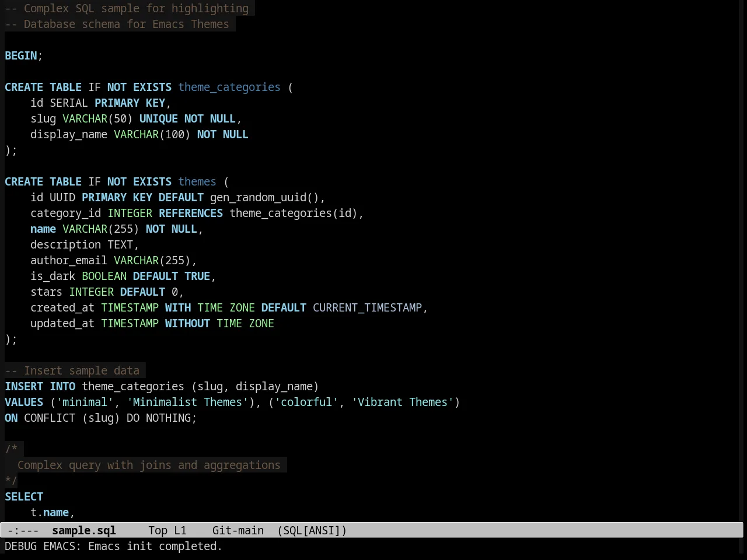This screenshot has width=747, height=560.
Task: Click 'VARCHAR(100)' on the display_name line
Action: click(x=152, y=135)
